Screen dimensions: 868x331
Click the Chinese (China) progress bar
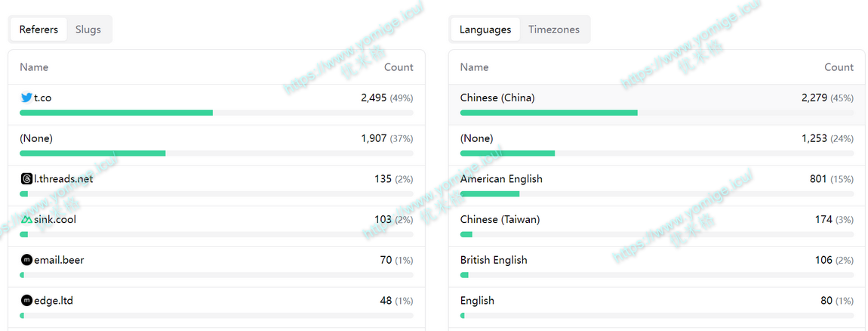(549, 113)
